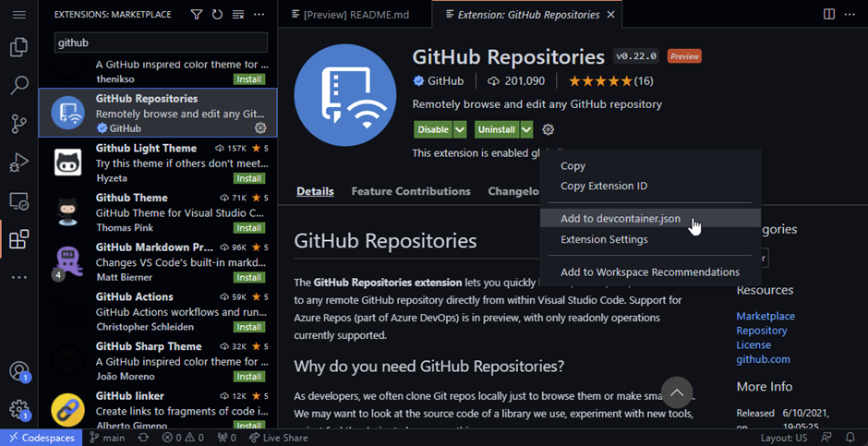The height and width of the screenshot is (446, 868).
Task: Clear extensions search results
Action: tap(238, 15)
